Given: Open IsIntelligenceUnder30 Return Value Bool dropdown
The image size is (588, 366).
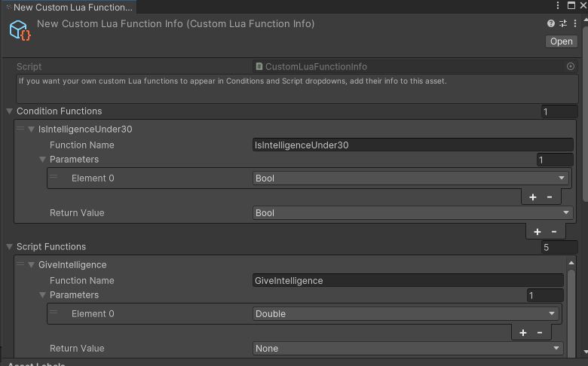Looking at the screenshot, I should tap(412, 213).
